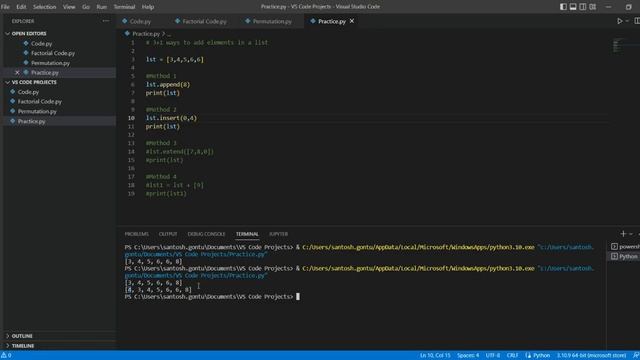640x360 pixels.
Task: Select Practice.py in project folder
Action: coord(31,121)
